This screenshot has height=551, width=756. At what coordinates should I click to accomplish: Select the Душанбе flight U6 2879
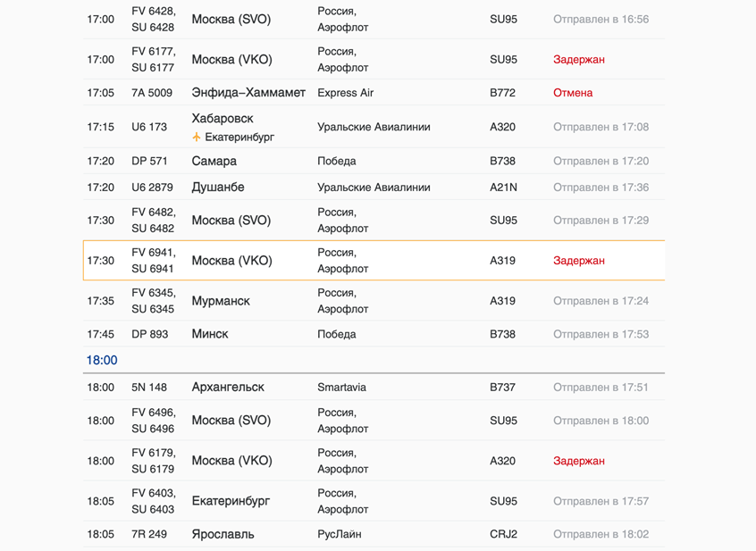click(x=374, y=187)
